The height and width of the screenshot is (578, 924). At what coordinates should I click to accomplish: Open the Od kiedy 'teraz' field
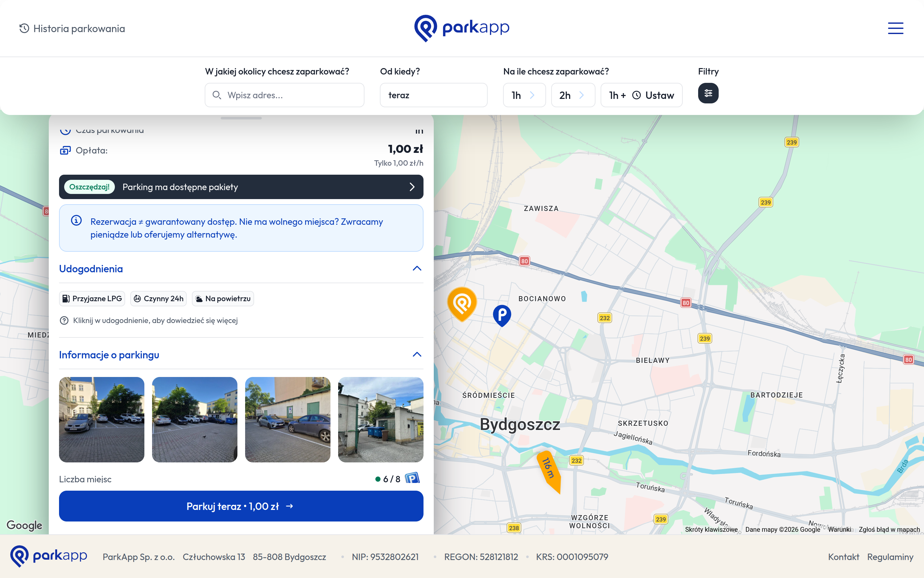coord(433,95)
